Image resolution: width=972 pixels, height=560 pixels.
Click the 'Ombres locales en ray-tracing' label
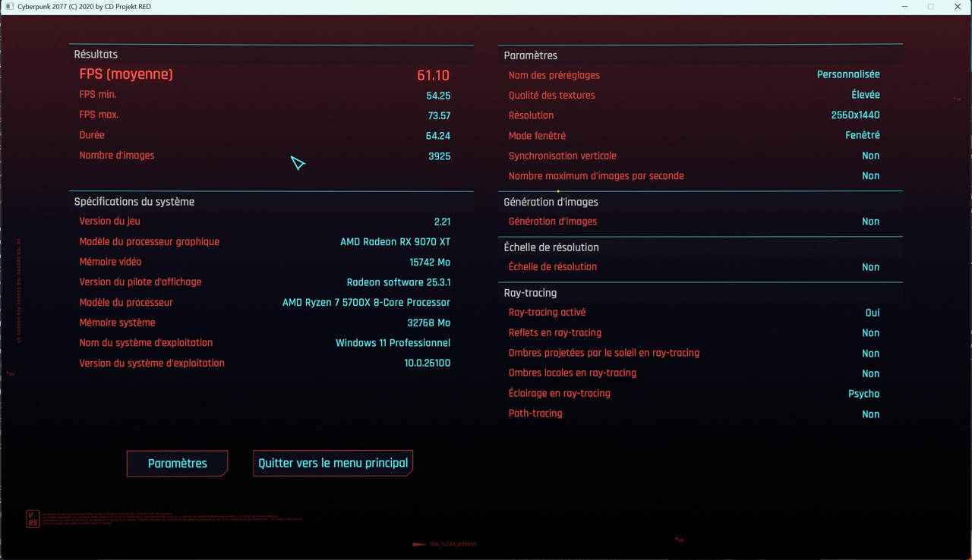click(x=573, y=373)
